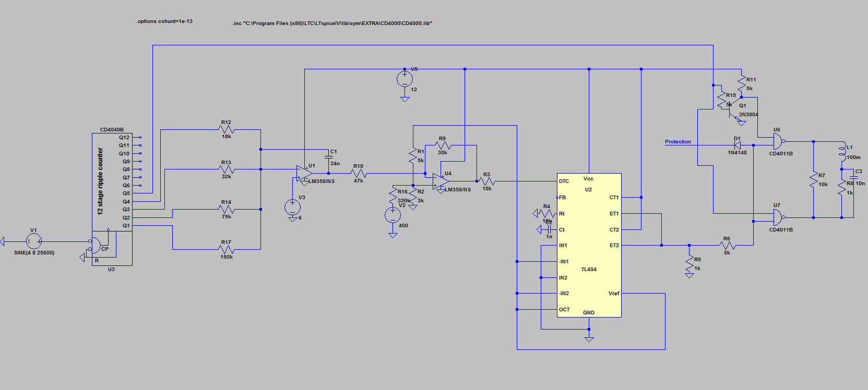Click the V5 12V voltage source symbol
Image resolution: width=868 pixels, height=390 pixels.
(x=405, y=79)
